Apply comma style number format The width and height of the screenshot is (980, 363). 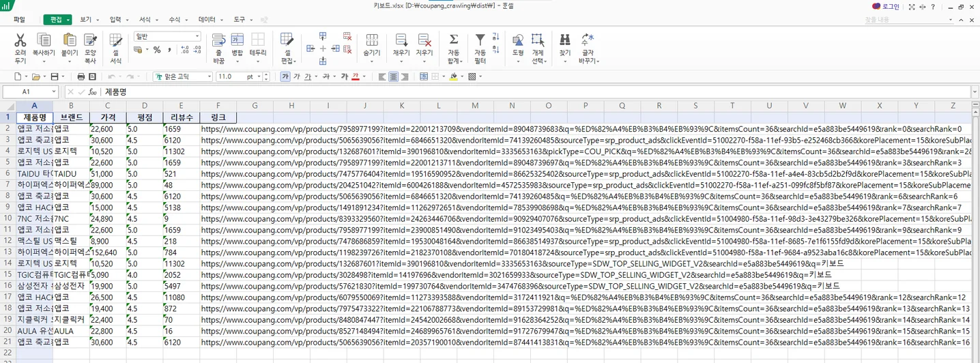(169, 50)
